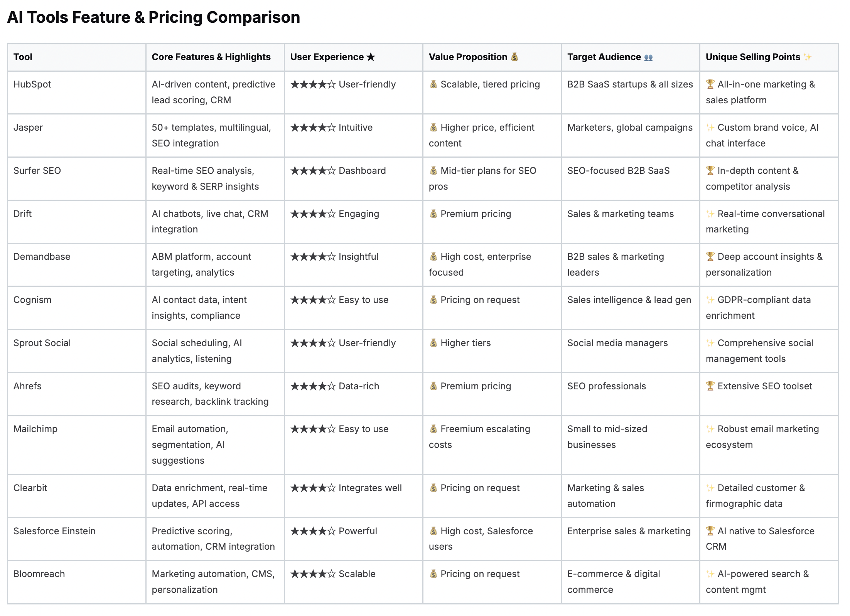Click the page title AI Tools Feature & Pricing Comparison
850x616 pixels.
pos(153,17)
